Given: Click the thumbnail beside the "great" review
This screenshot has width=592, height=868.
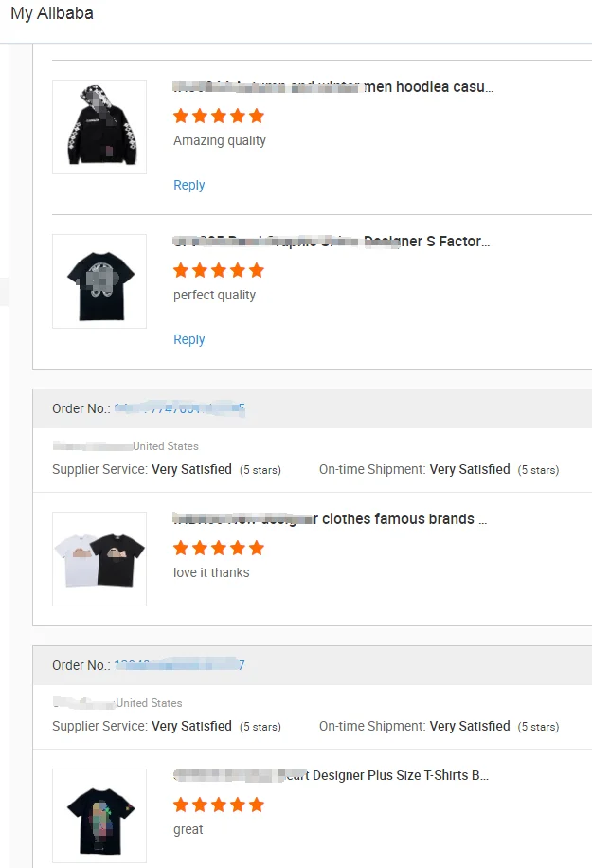Looking at the screenshot, I should click(99, 816).
